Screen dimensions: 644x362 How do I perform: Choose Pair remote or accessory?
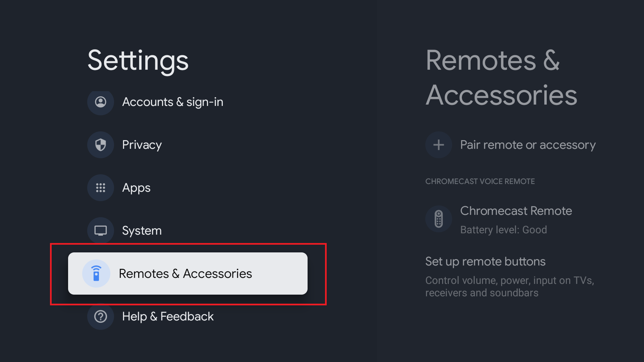528,145
